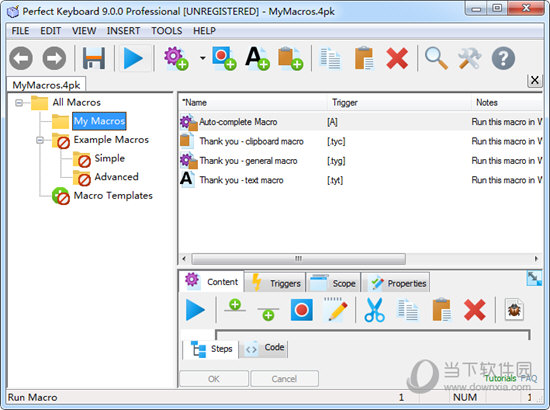This screenshot has height=410, width=550.
Task: Click the save floppy disk icon
Action: (94, 58)
